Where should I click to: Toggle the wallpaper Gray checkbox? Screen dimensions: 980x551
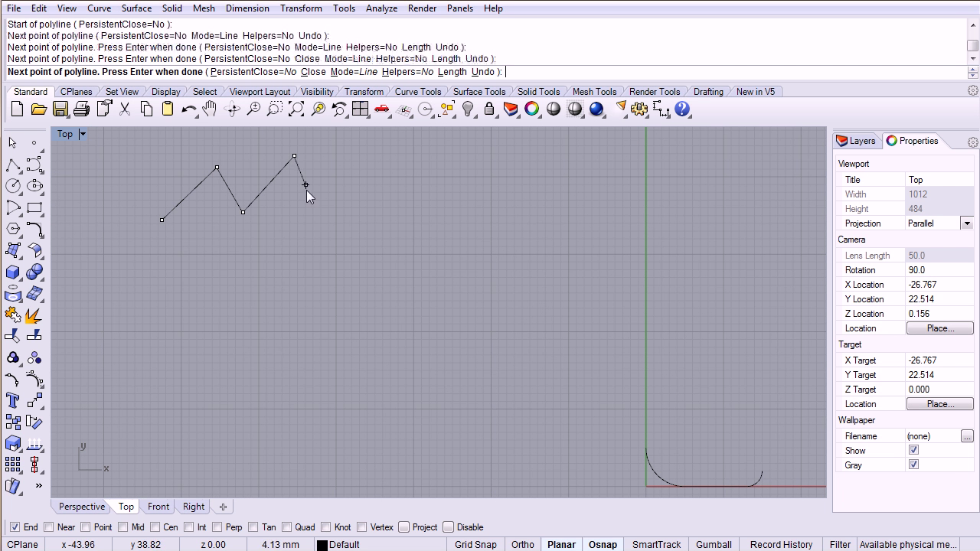tap(913, 465)
